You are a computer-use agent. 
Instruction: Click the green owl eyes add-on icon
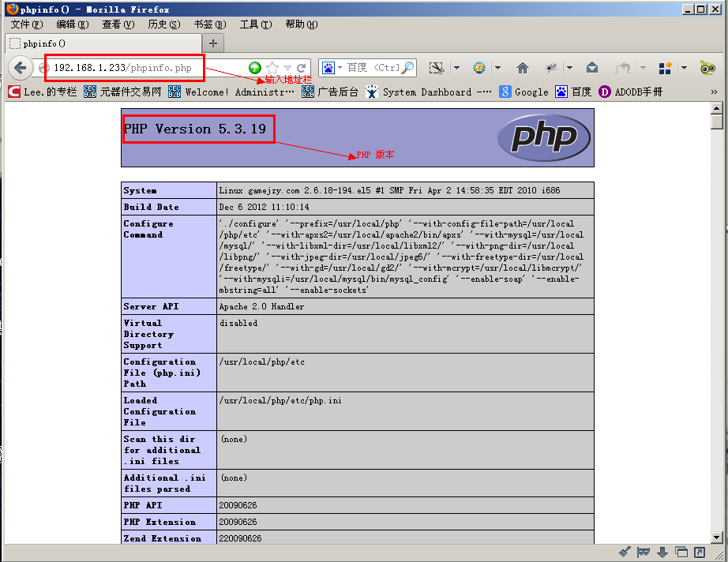pos(707,68)
